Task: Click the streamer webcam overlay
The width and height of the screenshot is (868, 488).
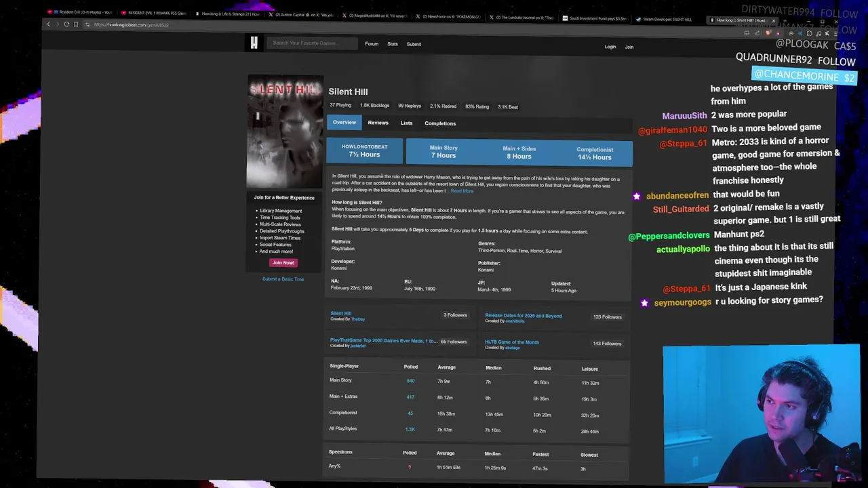Action: coord(761,414)
